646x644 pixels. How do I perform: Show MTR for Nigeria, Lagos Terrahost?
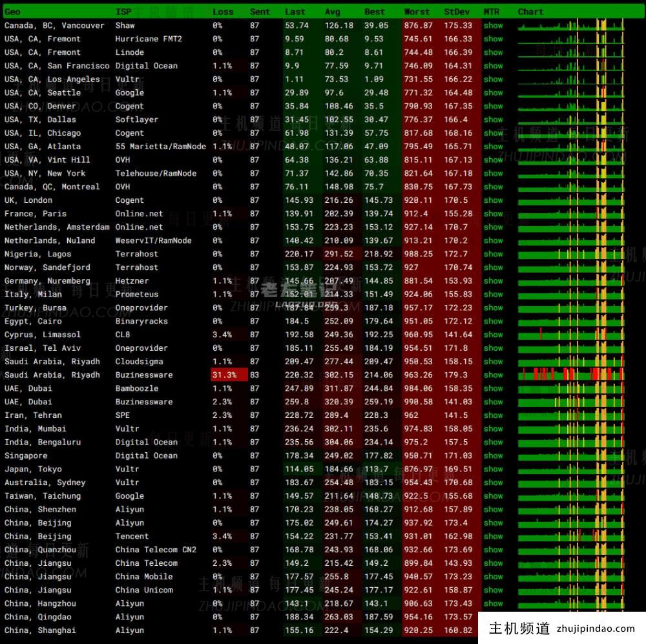click(x=493, y=254)
